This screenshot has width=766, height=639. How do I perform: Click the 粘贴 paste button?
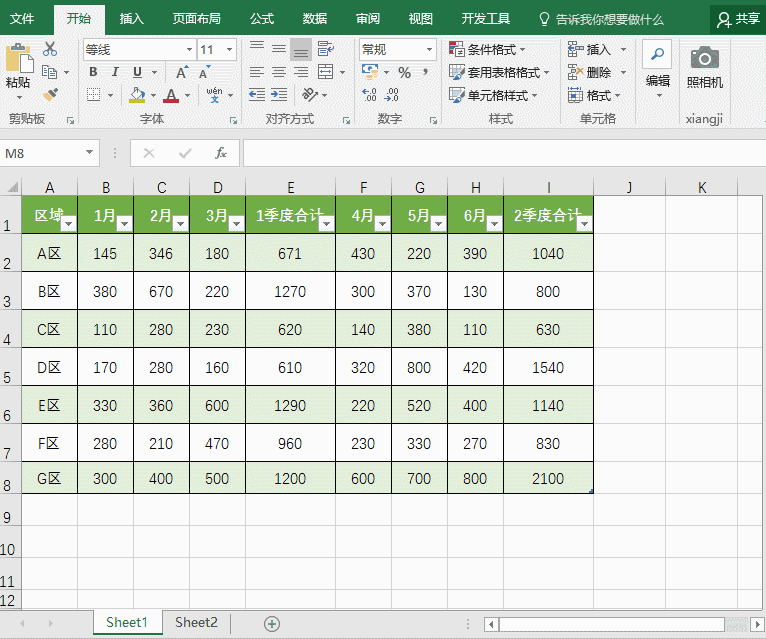tap(18, 68)
